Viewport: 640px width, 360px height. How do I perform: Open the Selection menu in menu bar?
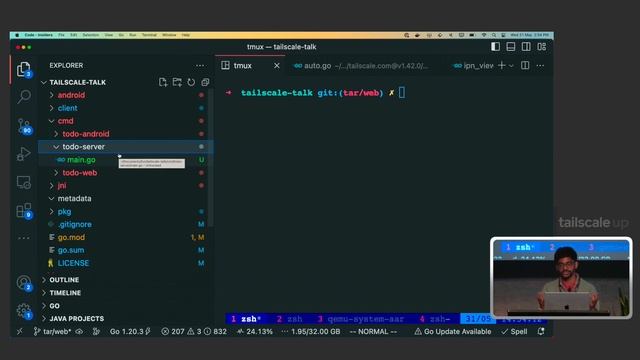(91, 35)
